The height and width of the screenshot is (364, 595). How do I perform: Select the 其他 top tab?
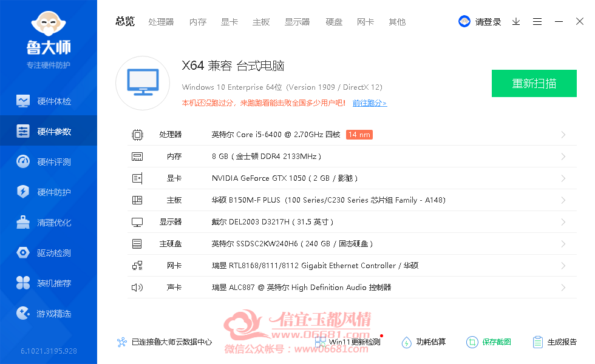[x=397, y=22]
